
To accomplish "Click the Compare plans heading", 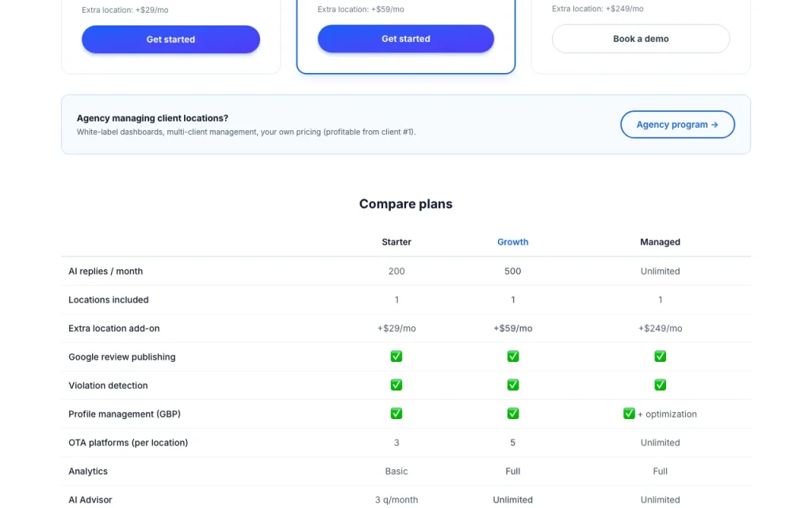I will (x=405, y=204).
